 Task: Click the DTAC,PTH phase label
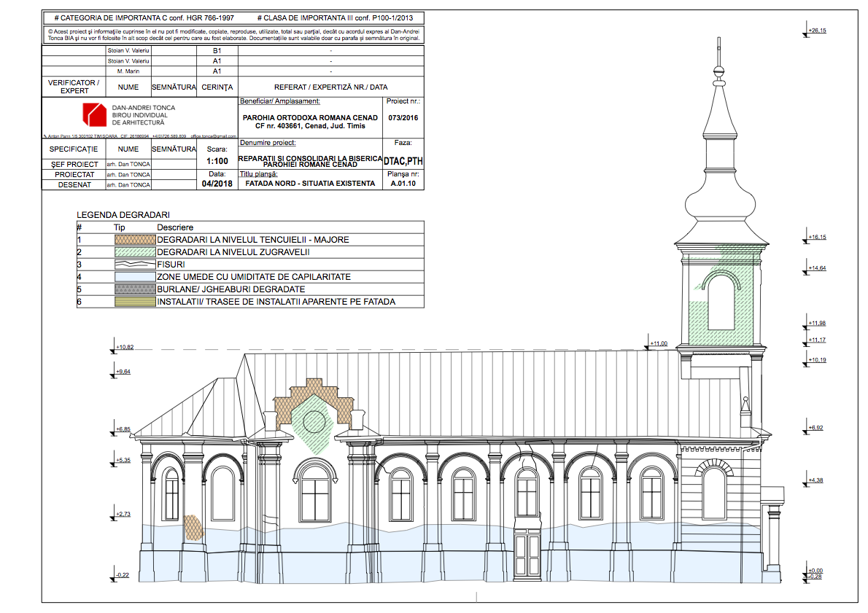click(x=403, y=162)
